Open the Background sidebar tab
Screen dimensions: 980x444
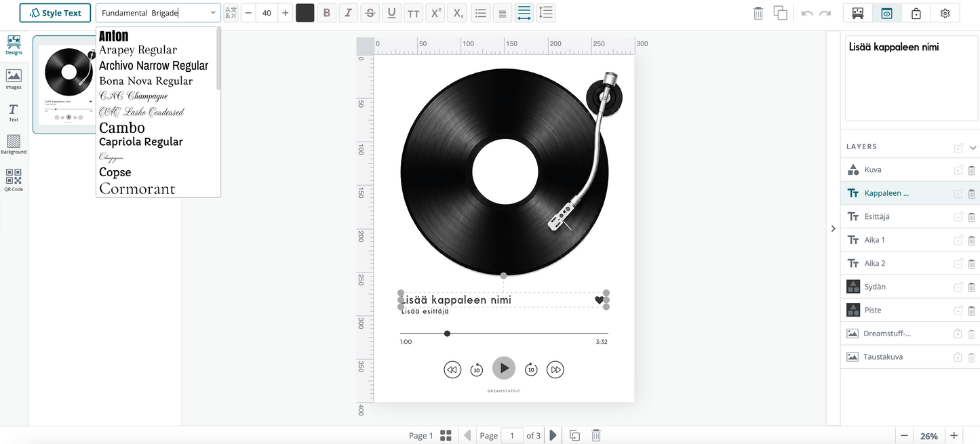pos(14,144)
